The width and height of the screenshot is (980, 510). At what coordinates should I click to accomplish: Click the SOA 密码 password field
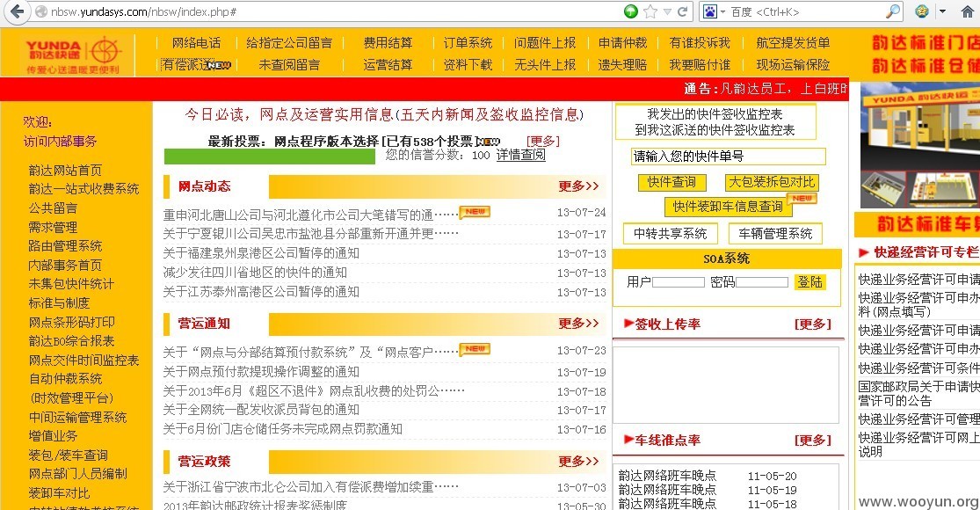click(x=762, y=282)
